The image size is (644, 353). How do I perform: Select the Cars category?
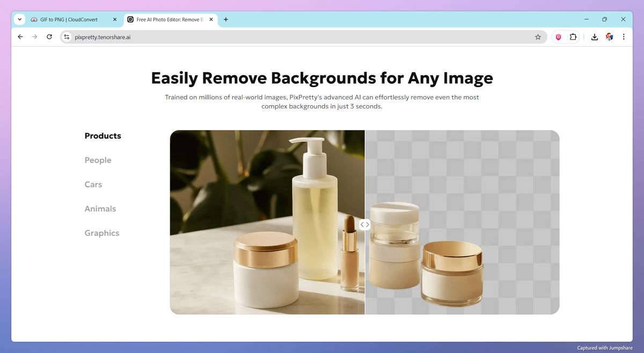click(93, 184)
